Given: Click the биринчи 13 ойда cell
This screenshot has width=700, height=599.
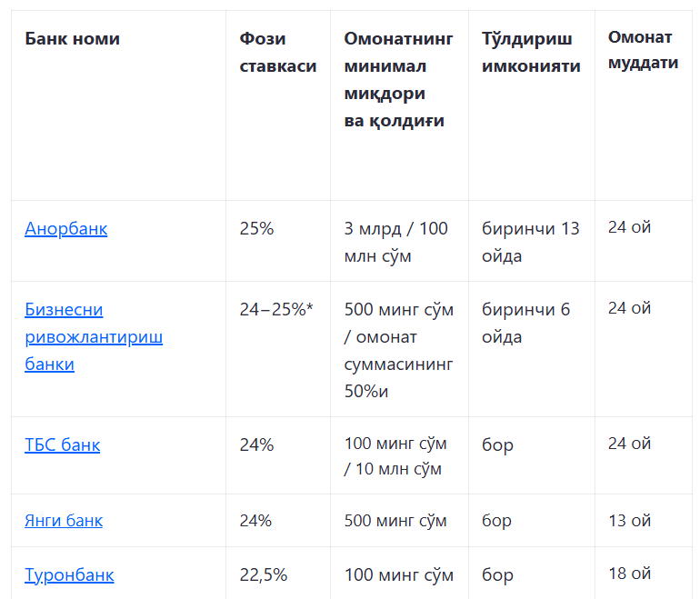Looking at the screenshot, I should pyautogui.click(x=530, y=243).
